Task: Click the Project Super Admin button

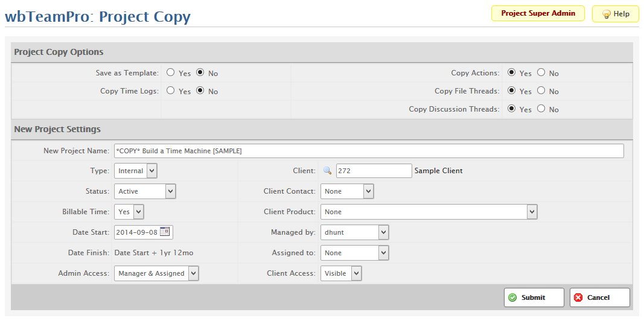Action: (538, 13)
